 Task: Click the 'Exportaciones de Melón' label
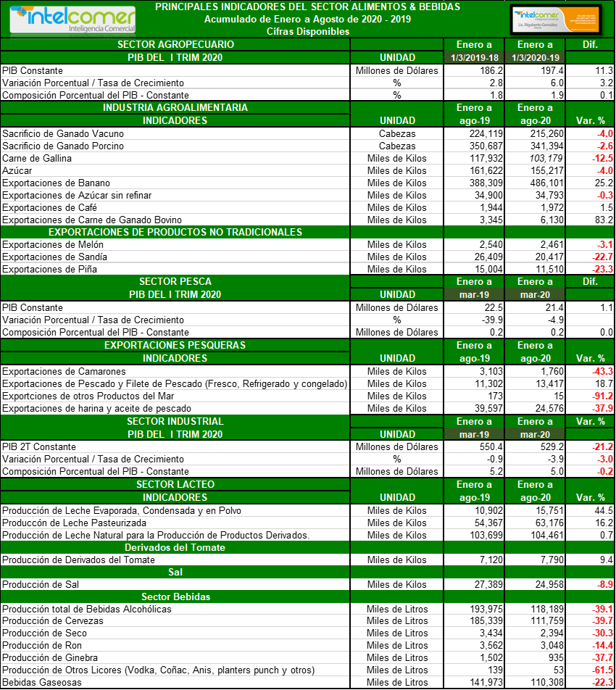(53, 245)
